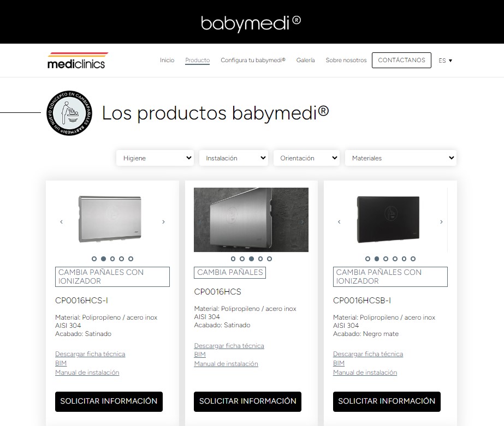
Task: Advance the CP0016HCS photo with right arrow
Action: click(x=302, y=222)
